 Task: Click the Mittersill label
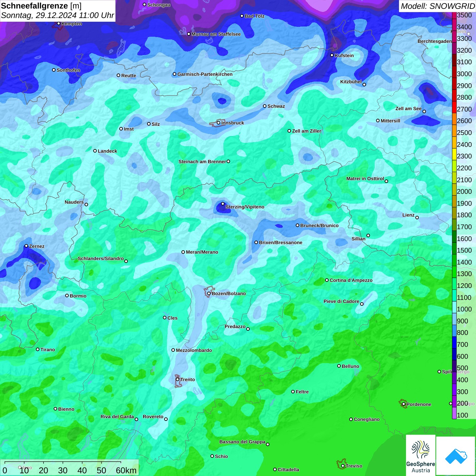click(390, 121)
